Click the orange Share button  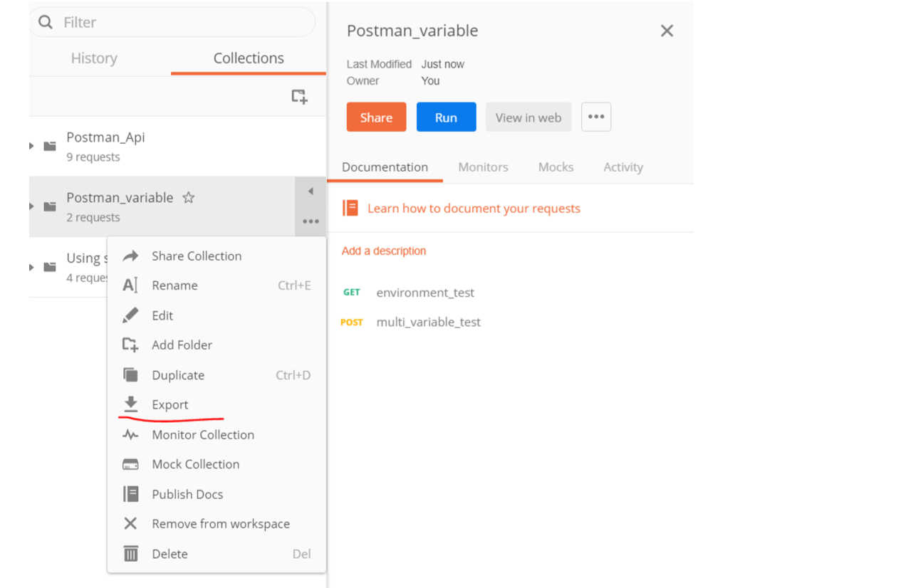pos(376,117)
